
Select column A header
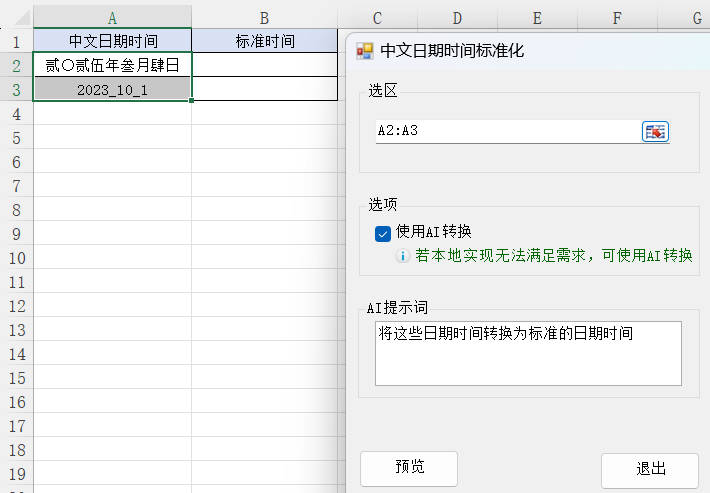point(112,18)
